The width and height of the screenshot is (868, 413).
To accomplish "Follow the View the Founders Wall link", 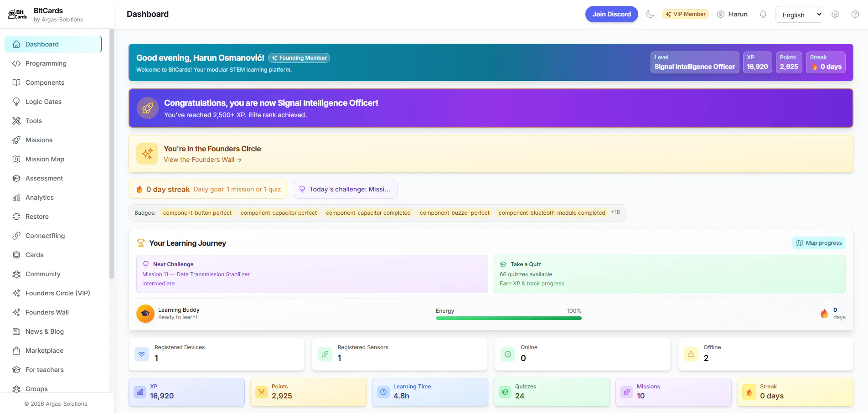I will tap(203, 160).
